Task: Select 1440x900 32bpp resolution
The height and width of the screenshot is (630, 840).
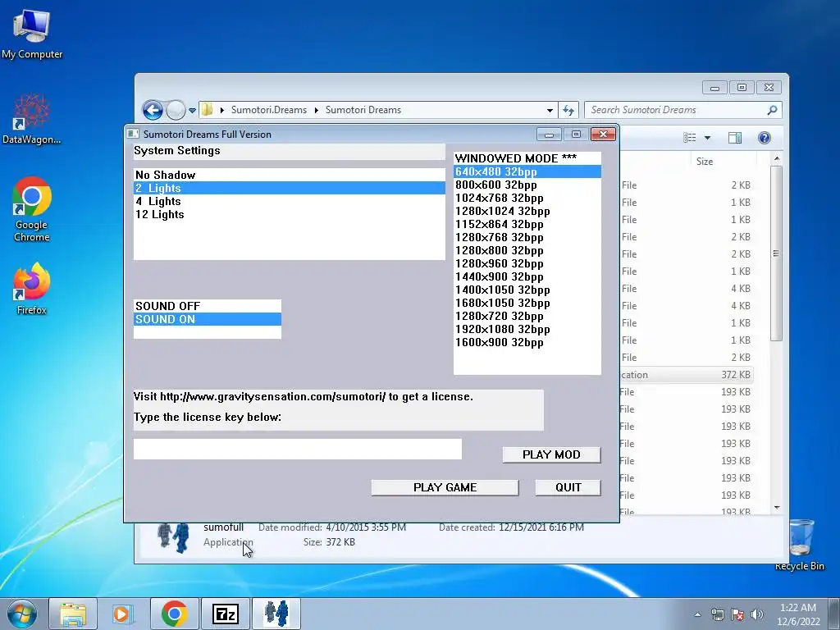Action: click(x=527, y=276)
